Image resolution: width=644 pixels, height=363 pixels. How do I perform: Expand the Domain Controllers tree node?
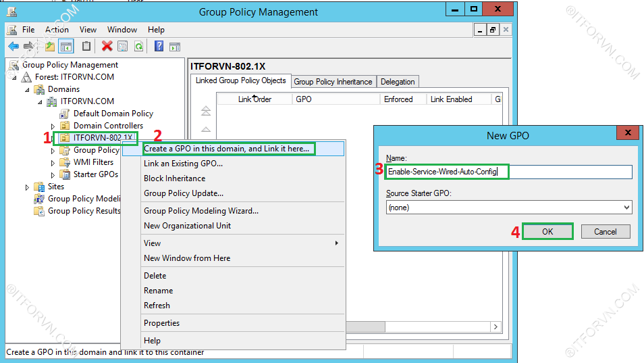53,126
